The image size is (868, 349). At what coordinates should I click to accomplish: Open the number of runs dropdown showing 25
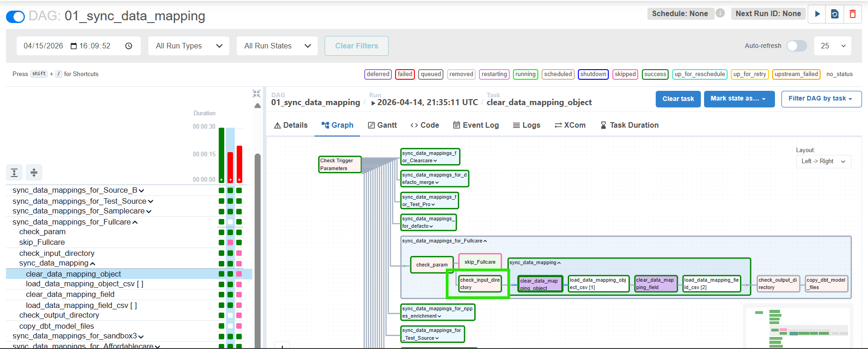point(833,46)
